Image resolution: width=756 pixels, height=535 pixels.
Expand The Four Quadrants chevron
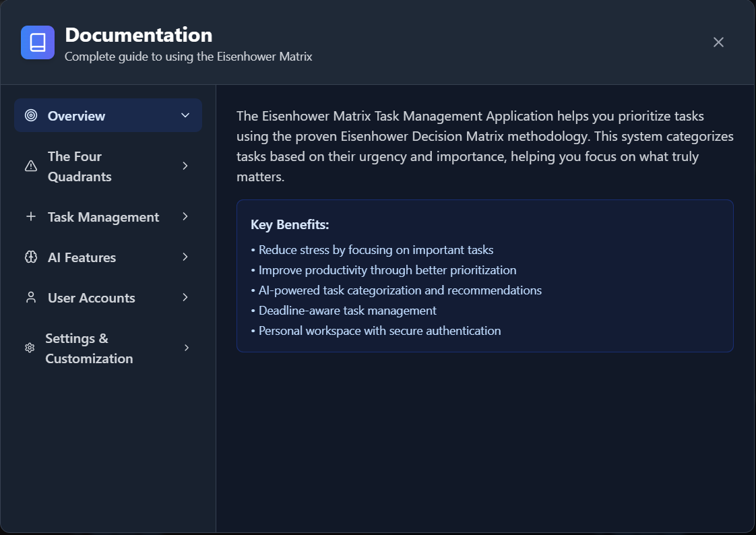(185, 166)
